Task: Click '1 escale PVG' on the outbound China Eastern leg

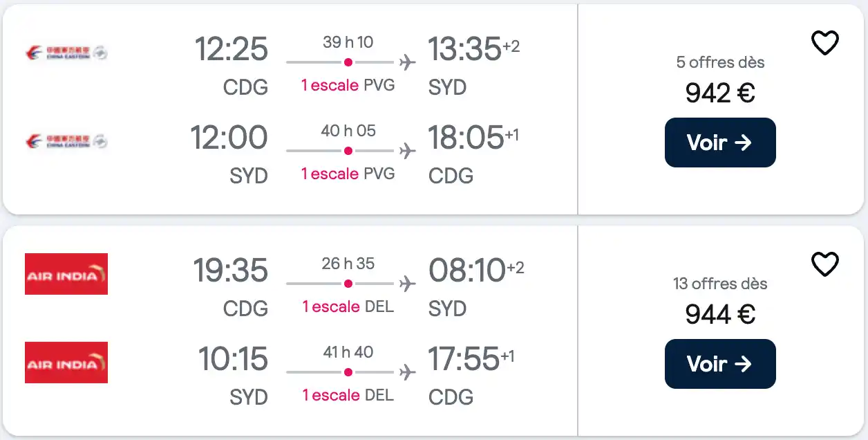Action: coord(348,85)
